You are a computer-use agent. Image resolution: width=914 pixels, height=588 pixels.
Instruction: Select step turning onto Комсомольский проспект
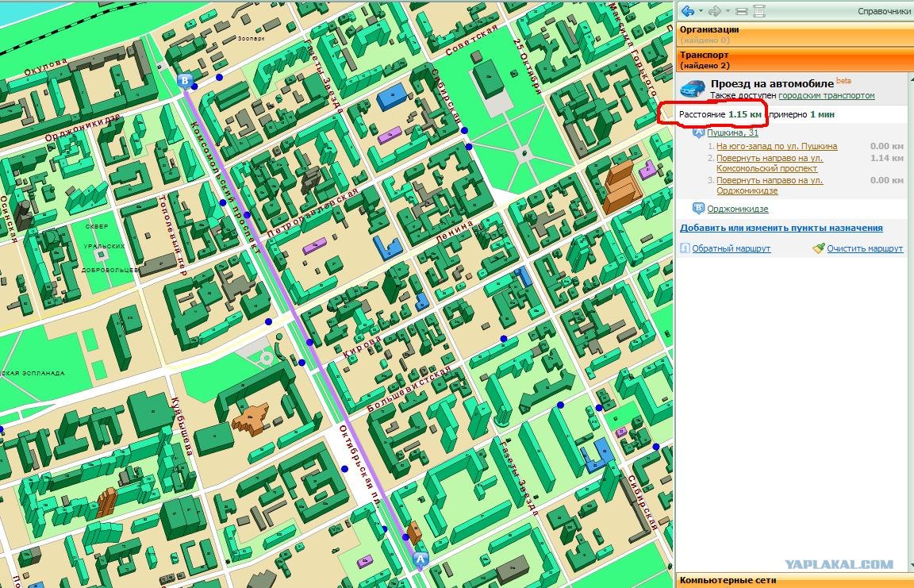tap(770, 163)
